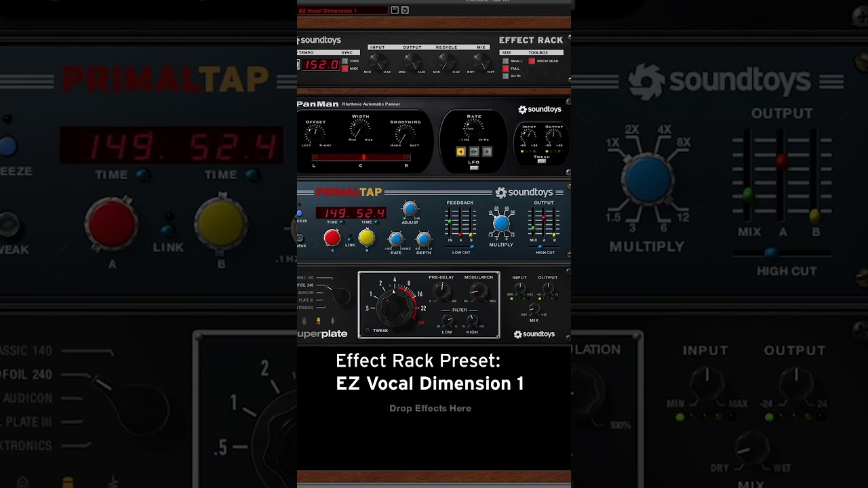The width and height of the screenshot is (868, 488).
Task: Click the blue Multiply knob in PrimalTap
Action: [x=501, y=224]
